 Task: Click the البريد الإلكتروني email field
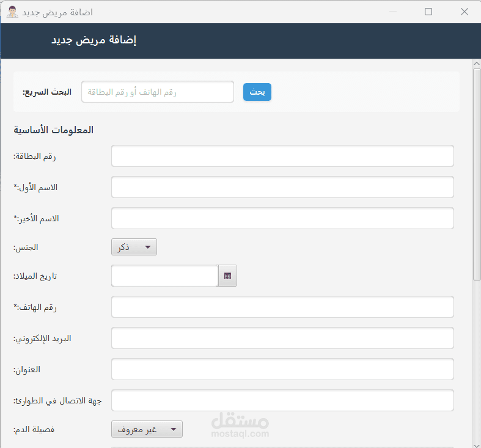(x=282, y=338)
